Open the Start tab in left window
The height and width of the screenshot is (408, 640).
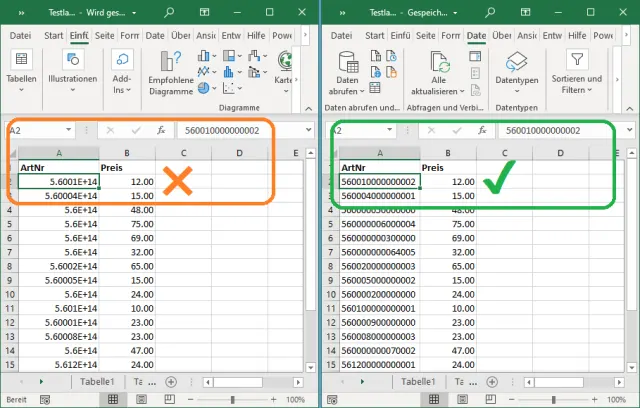coord(53,35)
